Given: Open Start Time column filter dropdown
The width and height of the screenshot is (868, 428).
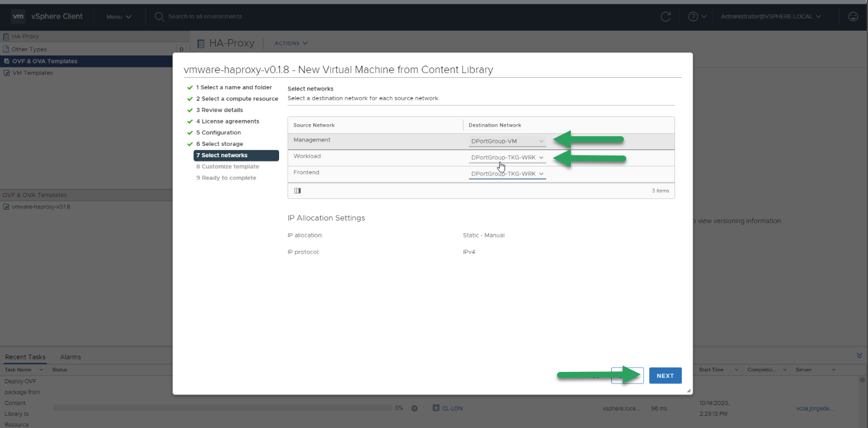Looking at the screenshot, I should pos(737,370).
